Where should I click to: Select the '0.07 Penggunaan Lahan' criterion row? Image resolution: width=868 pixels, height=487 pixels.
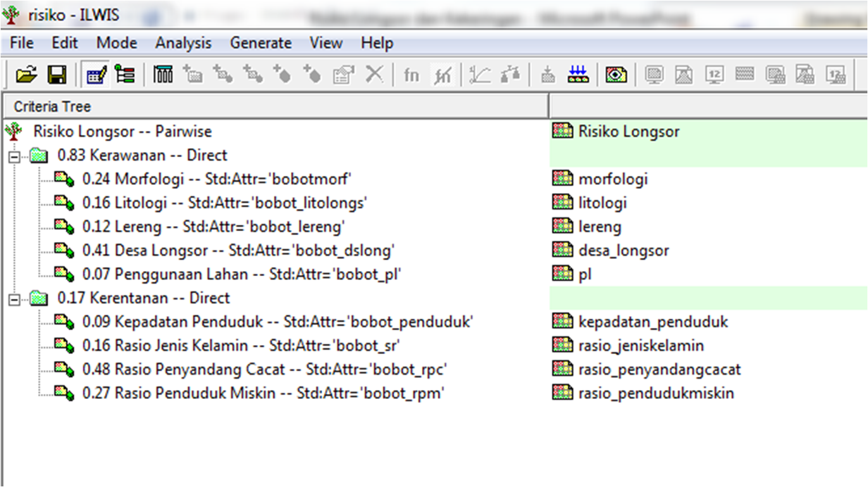pyautogui.click(x=243, y=274)
